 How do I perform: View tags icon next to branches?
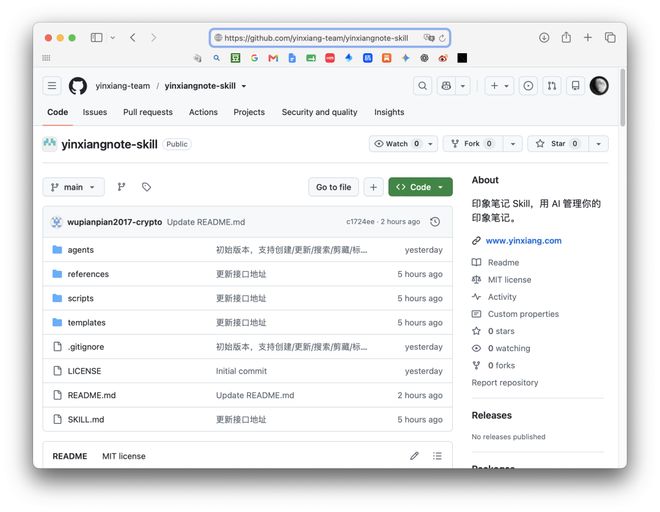point(146,187)
